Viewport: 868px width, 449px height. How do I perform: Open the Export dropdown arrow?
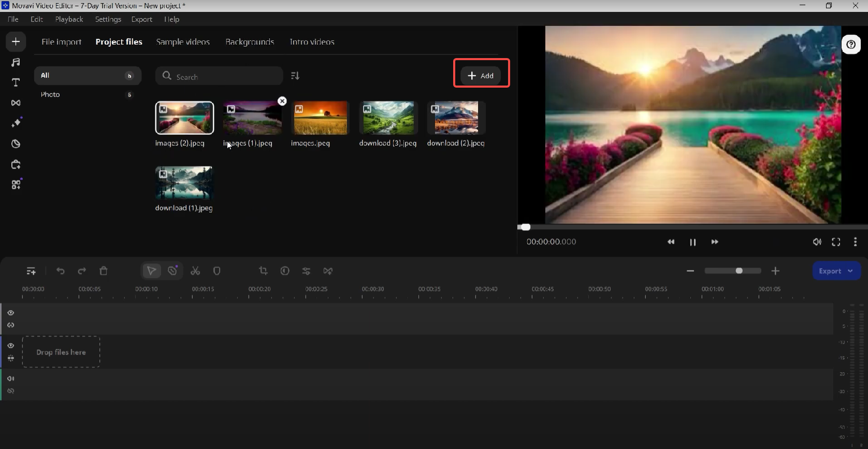[x=850, y=271]
